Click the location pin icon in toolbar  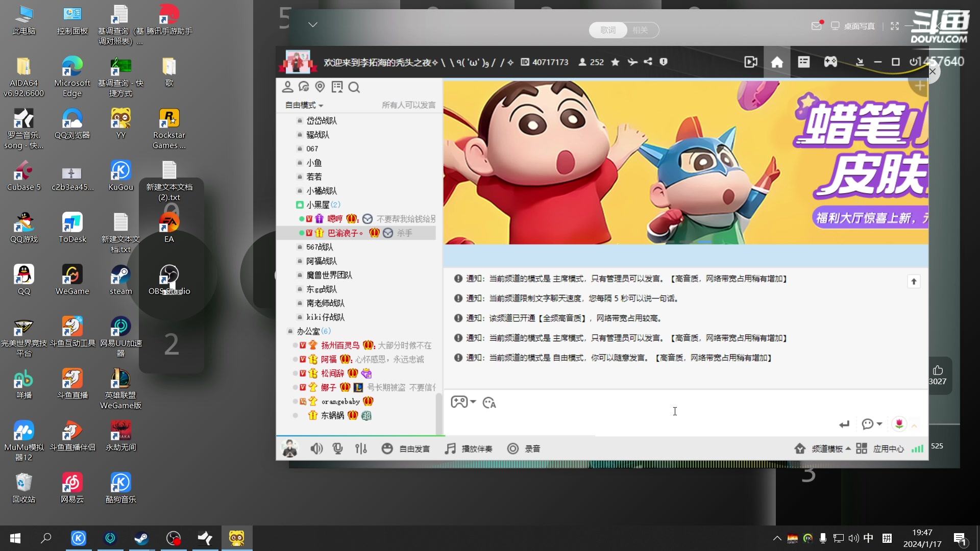(320, 87)
